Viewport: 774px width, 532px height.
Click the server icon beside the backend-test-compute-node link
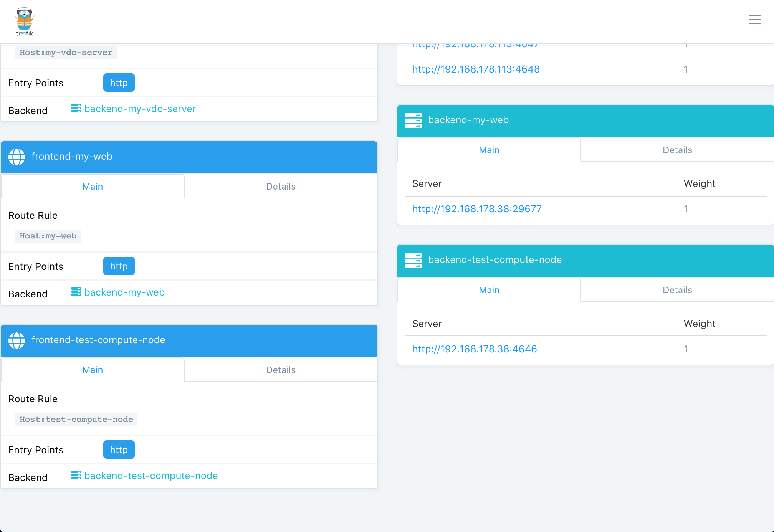[x=76, y=475]
